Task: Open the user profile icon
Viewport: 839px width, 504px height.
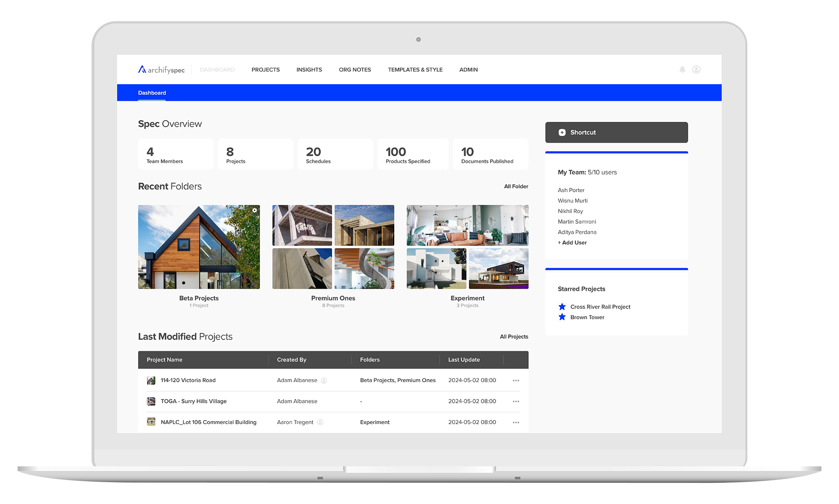Action: pyautogui.click(x=696, y=69)
